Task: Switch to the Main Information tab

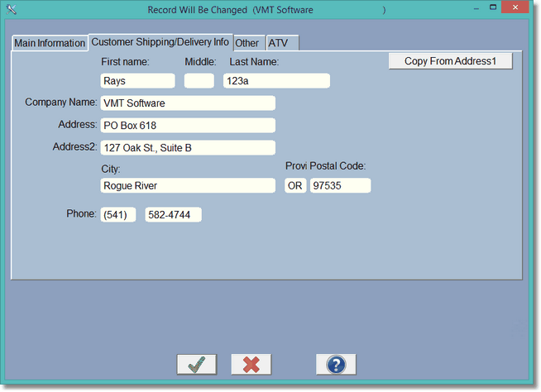Action: [x=50, y=43]
